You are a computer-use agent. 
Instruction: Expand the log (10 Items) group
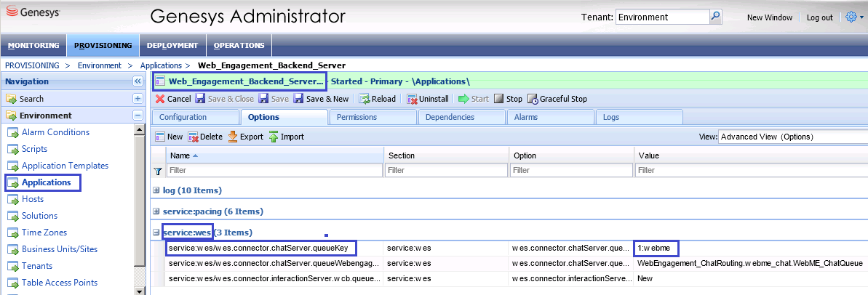(156, 190)
